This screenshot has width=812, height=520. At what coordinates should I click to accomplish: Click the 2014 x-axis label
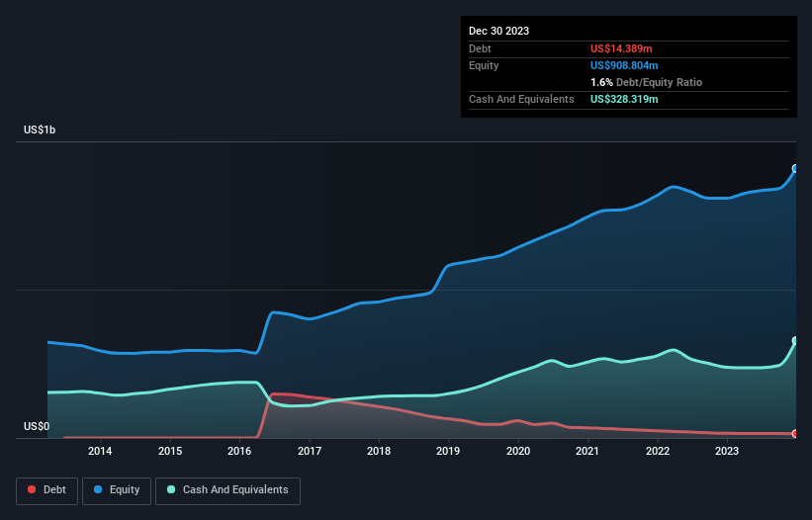pos(100,451)
